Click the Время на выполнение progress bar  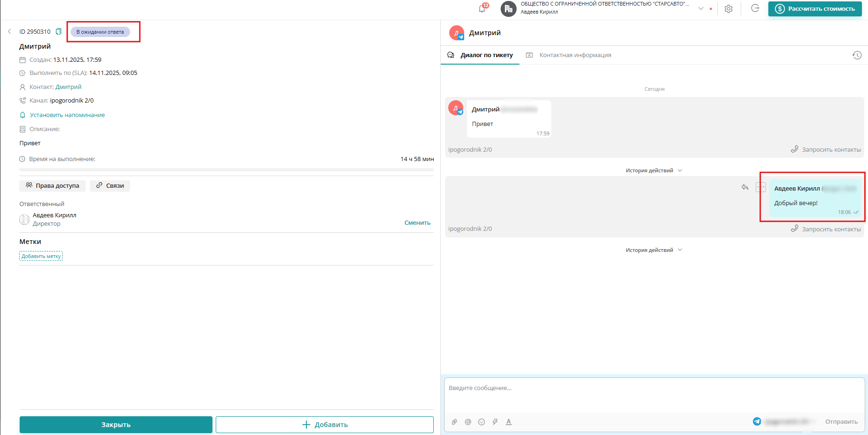pyautogui.click(x=226, y=170)
